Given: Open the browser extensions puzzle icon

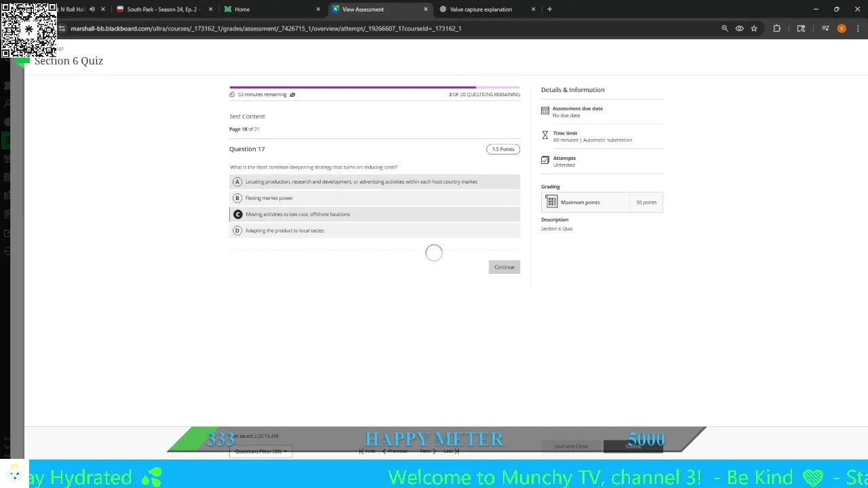Looking at the screenshot, I should (x=777, y=28).
